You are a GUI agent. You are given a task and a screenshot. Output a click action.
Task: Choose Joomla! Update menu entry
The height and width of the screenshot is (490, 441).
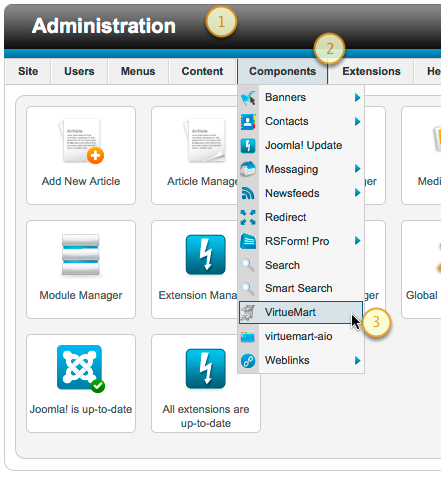pyautogui.click(x=301, y=145)
